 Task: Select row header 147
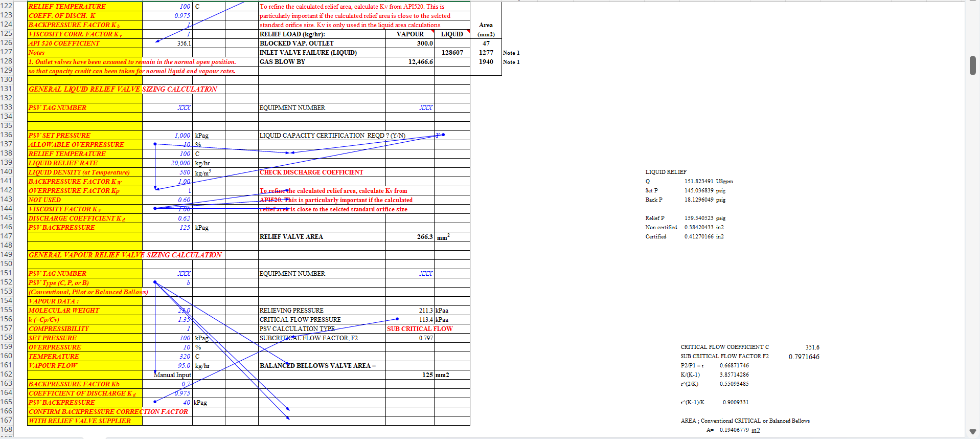[x=7, y=236]
